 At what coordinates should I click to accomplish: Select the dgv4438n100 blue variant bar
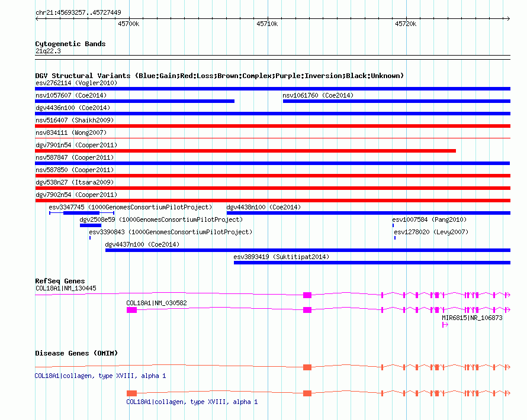pos(368,213)
